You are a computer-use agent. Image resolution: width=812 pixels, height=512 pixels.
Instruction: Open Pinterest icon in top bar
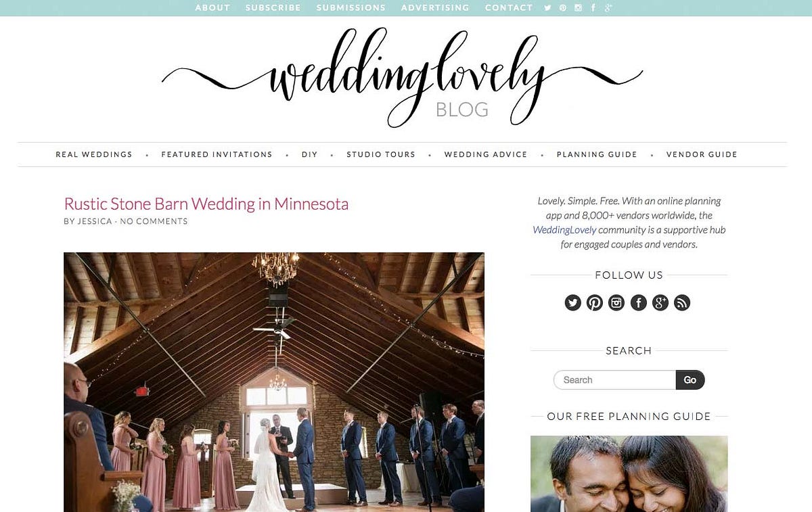coord(562,8)
